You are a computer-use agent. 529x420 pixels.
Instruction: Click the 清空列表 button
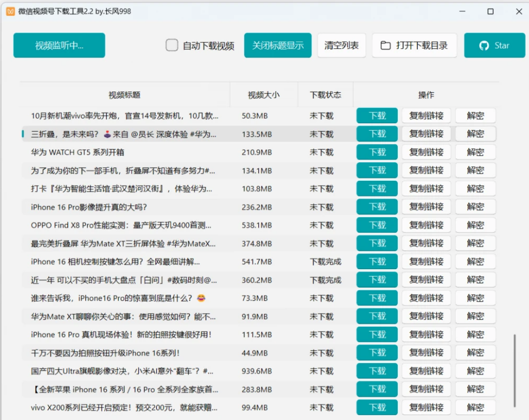pos(341,45)
